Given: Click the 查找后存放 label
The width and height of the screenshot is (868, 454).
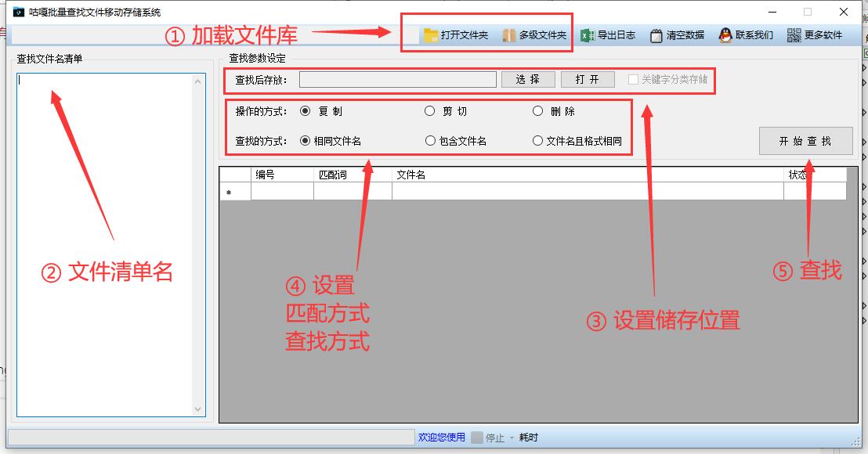Looking at the screenshot, I should click(261, 80).
